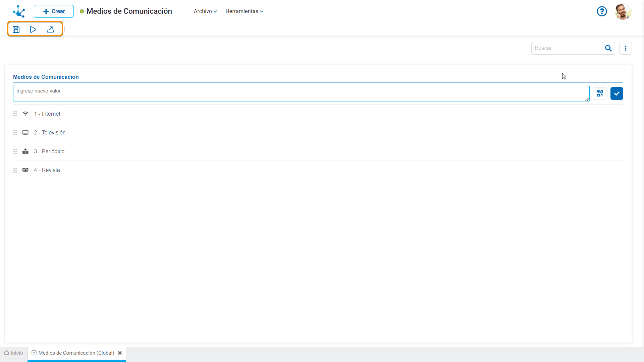
Task: Expand the Herramientas dropdown menu
Action: [x=244, y=11]
